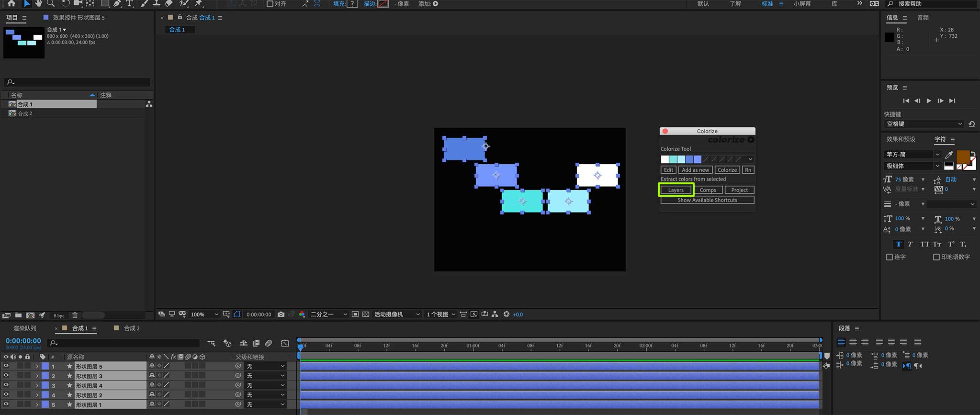This screenshot has width=980, height=415.
Task: Switch to the 合成 2 timeline tab
Action: pyautogui.click(x=132, y=328)
